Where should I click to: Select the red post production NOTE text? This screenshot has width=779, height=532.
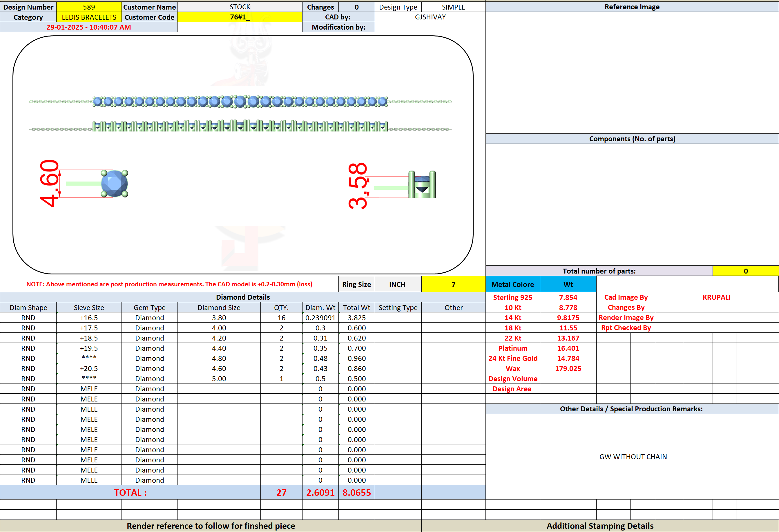click(169, 284)
